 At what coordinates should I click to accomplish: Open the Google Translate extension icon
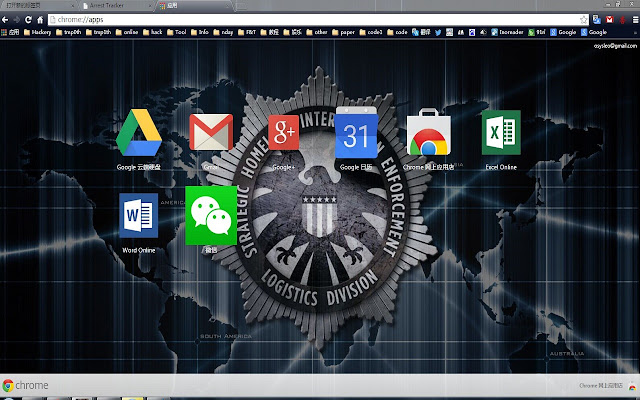pos(597,20)
